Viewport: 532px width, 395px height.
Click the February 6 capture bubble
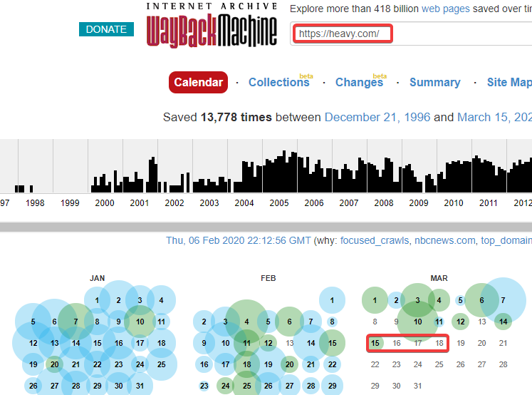(289, 322)
